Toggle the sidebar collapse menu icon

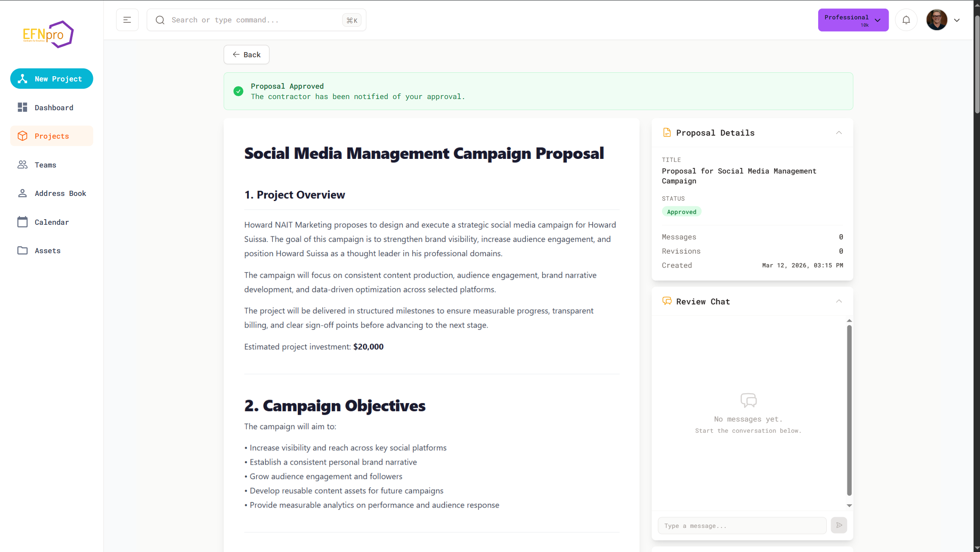coord(127,20)
